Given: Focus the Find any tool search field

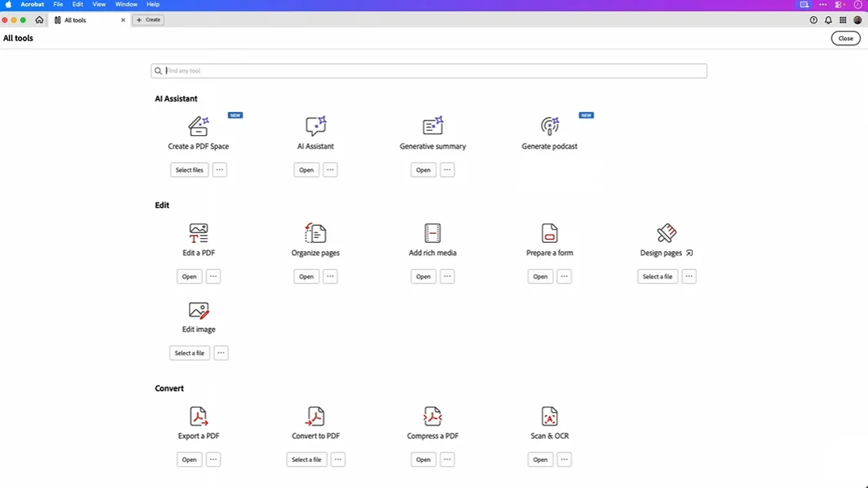Looking at the screenshot, I should 429,71.
